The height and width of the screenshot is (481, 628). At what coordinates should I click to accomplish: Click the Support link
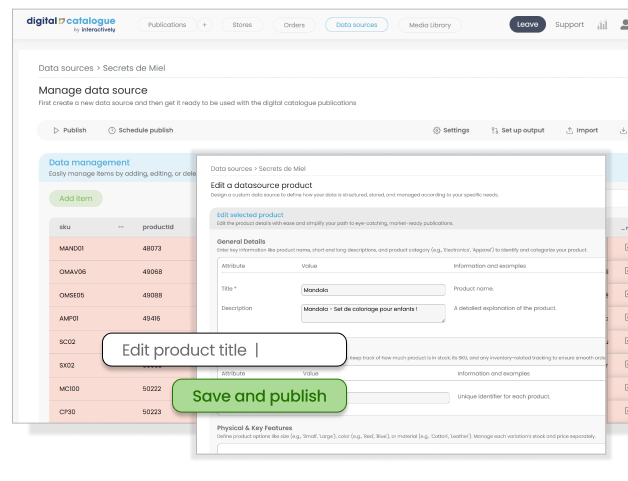click(x=569, y=25)
